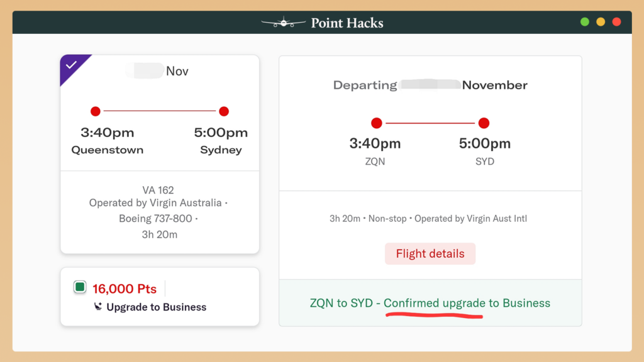Select the Point Hacks title bar
644x362 pixels.
(x=347, y=23)
